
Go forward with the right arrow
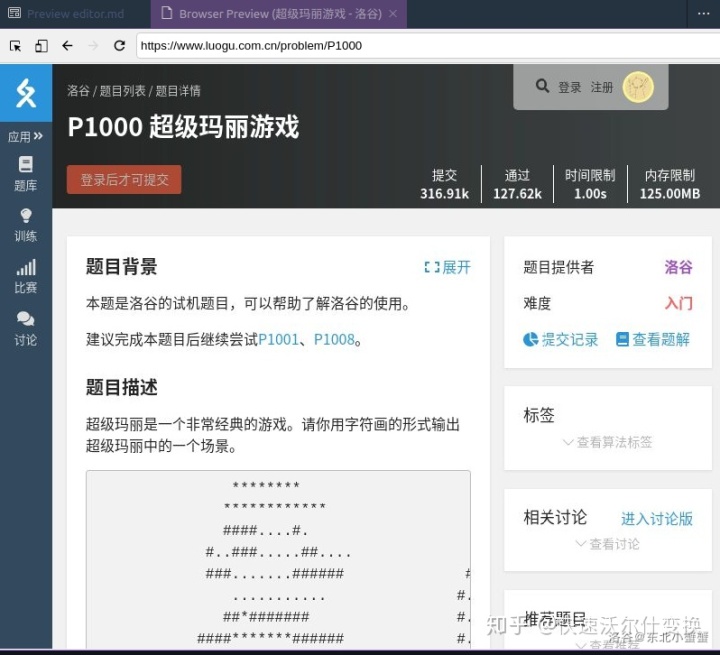[93, 46]
